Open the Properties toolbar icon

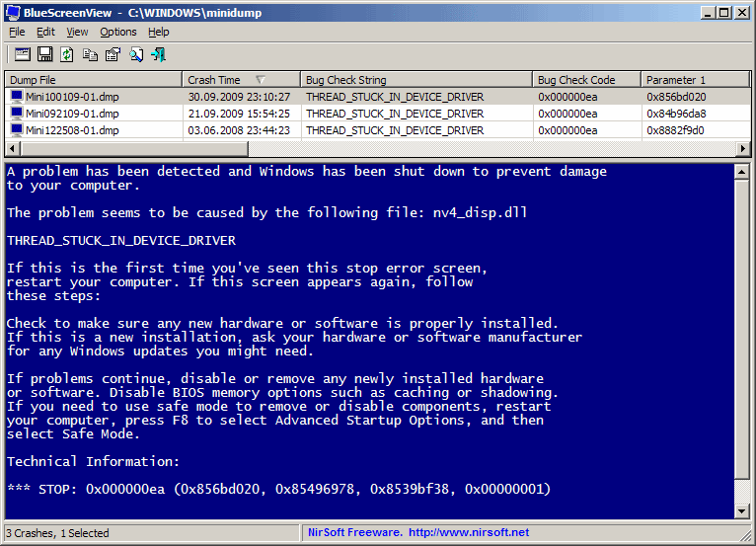[x=113, y=54]
